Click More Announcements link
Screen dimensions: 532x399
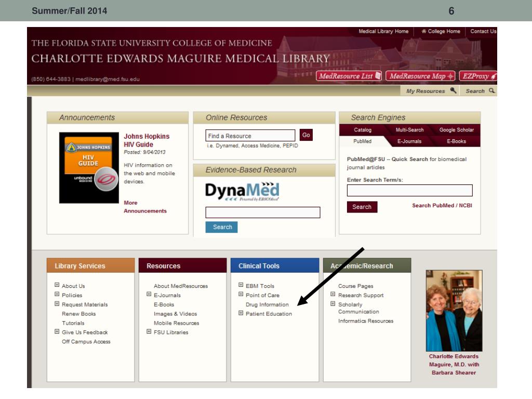pyautogui.click(x=145, y=207)
